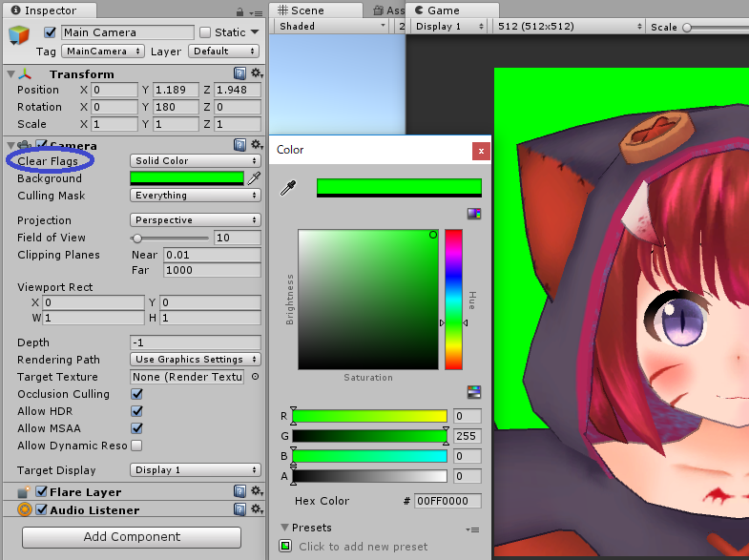Click the Background color eyedropper in Inspector
Viewport: 749px width, 560px height.
point(255,178)
